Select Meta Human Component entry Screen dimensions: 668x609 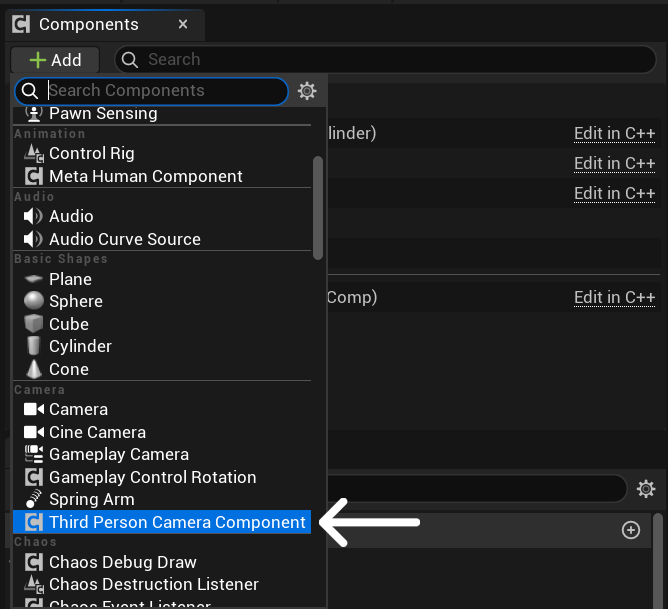(x=145, y=176)
